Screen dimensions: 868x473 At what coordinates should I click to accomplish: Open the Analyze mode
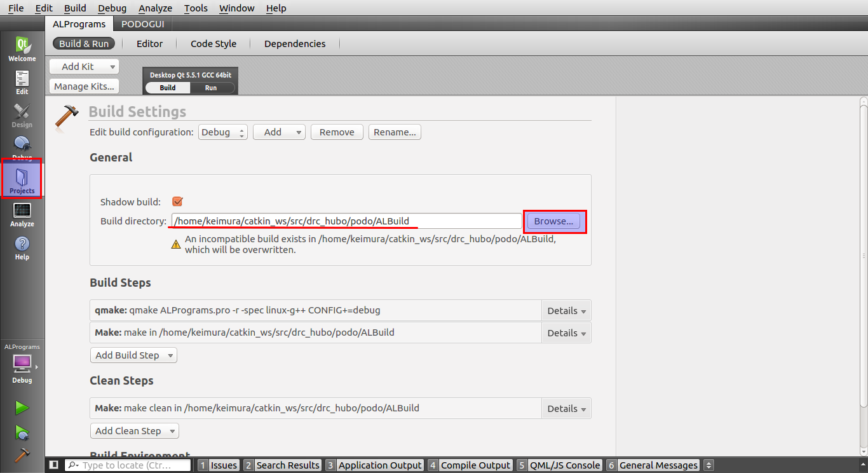(x=22, y=215)
